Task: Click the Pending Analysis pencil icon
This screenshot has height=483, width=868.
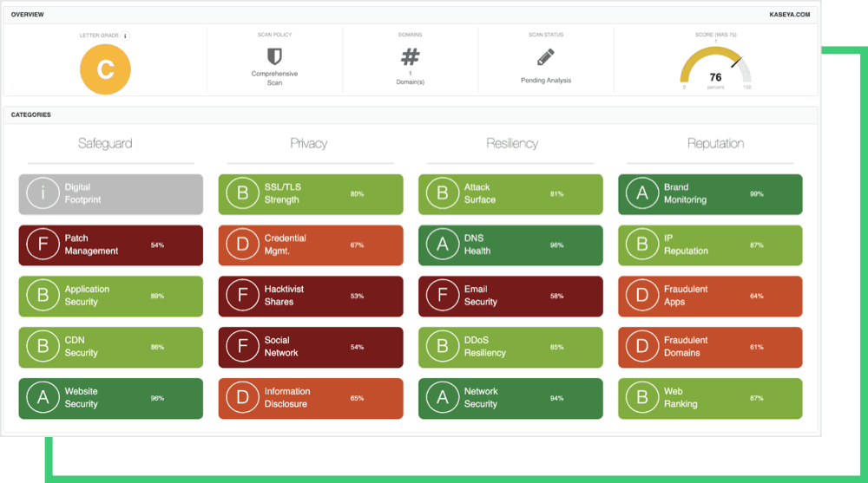Action: pos(545,57)
